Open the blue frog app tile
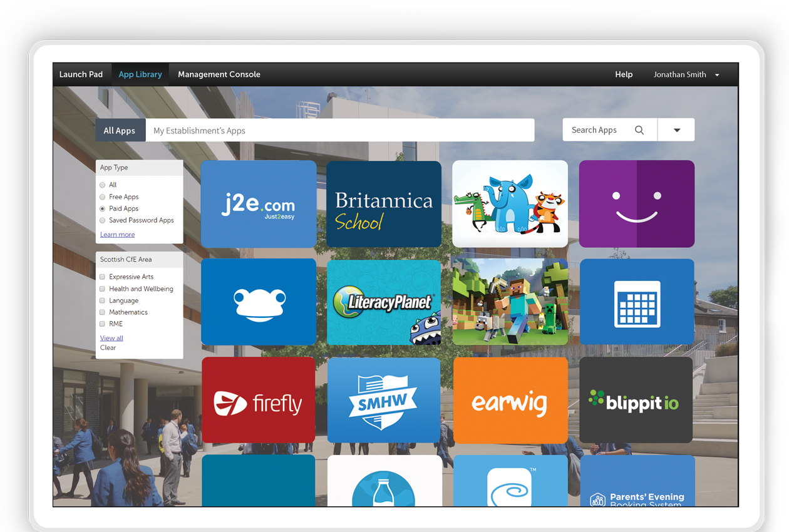Viewport: 789px width, 532px height. click(x=259, y=302)
